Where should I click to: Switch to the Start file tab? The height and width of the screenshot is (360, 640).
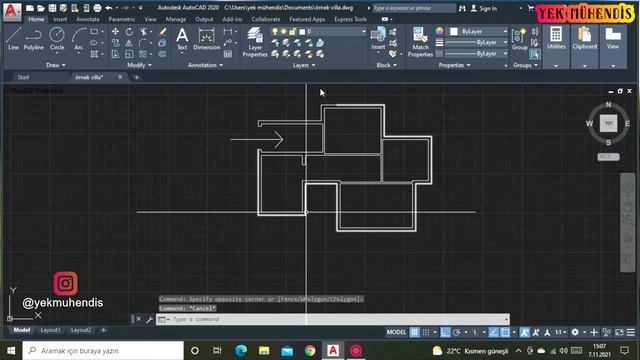23,77
